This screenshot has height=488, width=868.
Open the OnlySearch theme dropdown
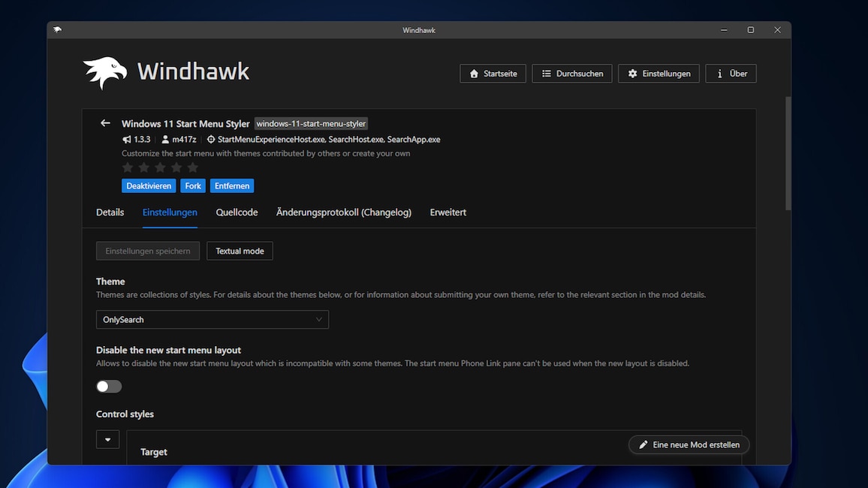(212, 319)
